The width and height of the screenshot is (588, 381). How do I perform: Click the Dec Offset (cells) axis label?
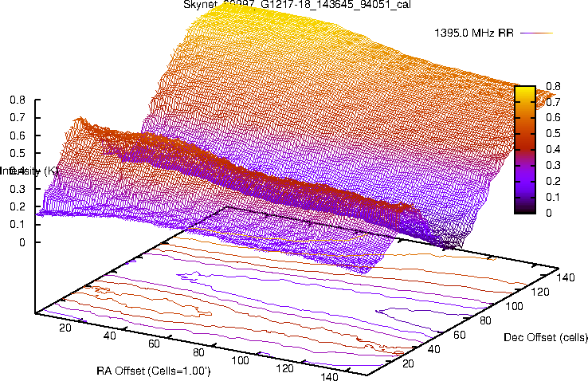coord(545,337)
